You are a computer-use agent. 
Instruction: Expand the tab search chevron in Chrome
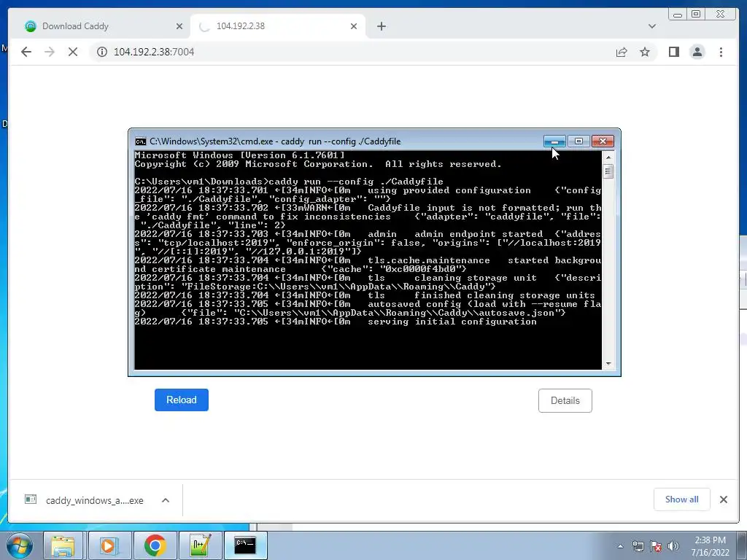[651, 26]
